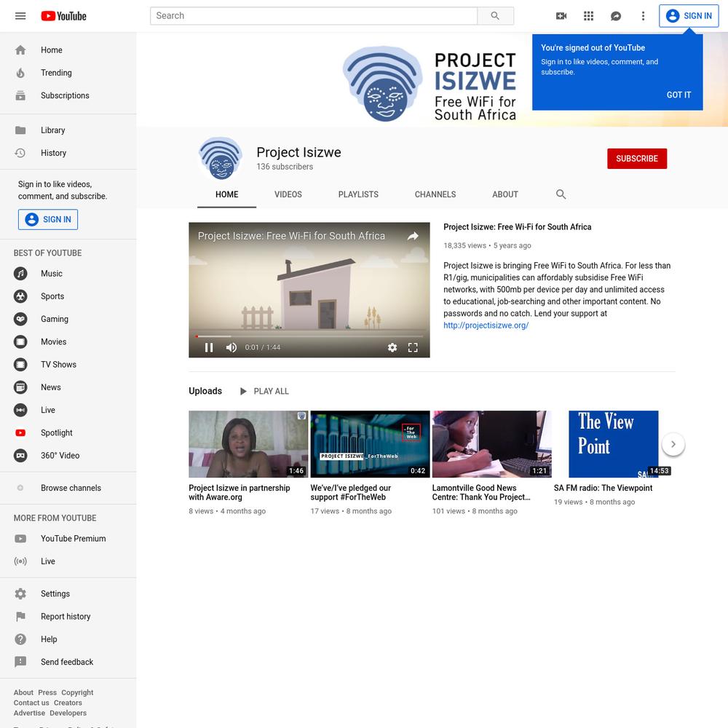
Task: Open Report history
Action: 68,617
